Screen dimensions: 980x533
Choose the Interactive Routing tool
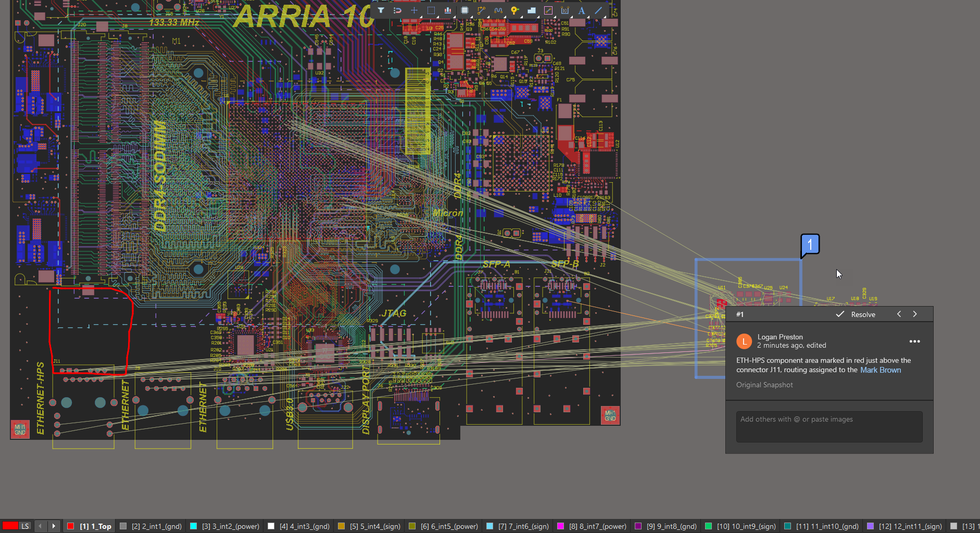click(x=481, y=10)
